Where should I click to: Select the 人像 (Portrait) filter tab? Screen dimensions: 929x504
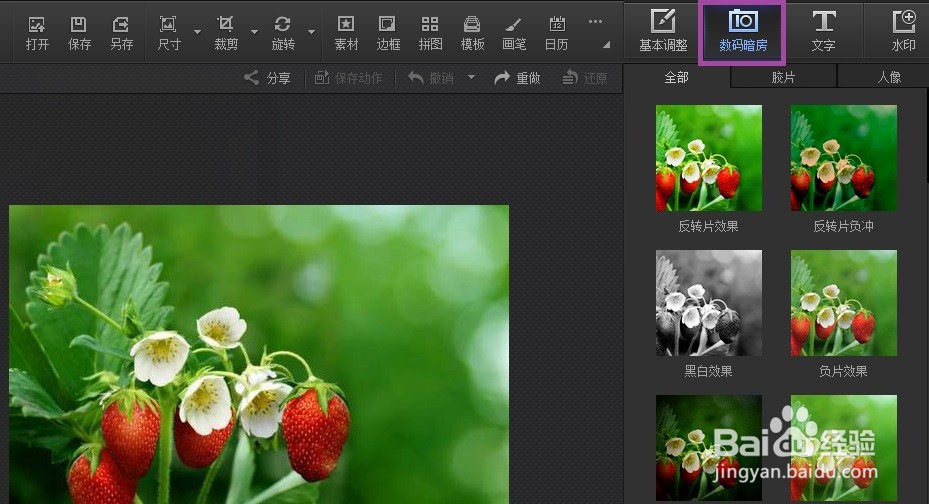click(889, 77)
